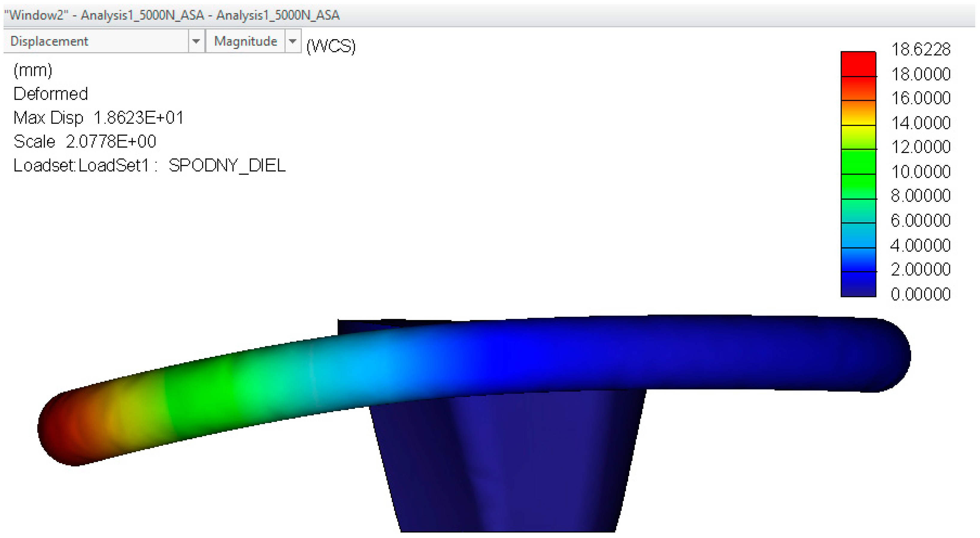Click the 0.00000 minimum legend value
This screenshot has height=538, width=980.
click(x=920, y=294)
